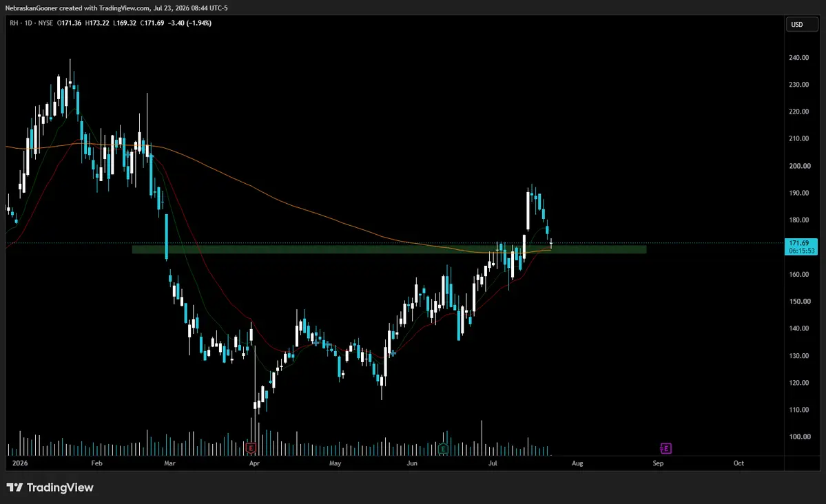Click the 200.00 price axis label
This screenshot has height=504, width=826.
[798, 166]
